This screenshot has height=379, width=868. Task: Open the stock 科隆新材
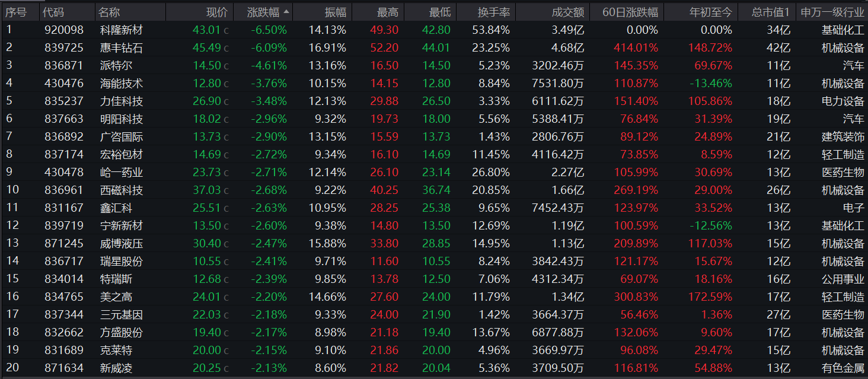(122, 30)
